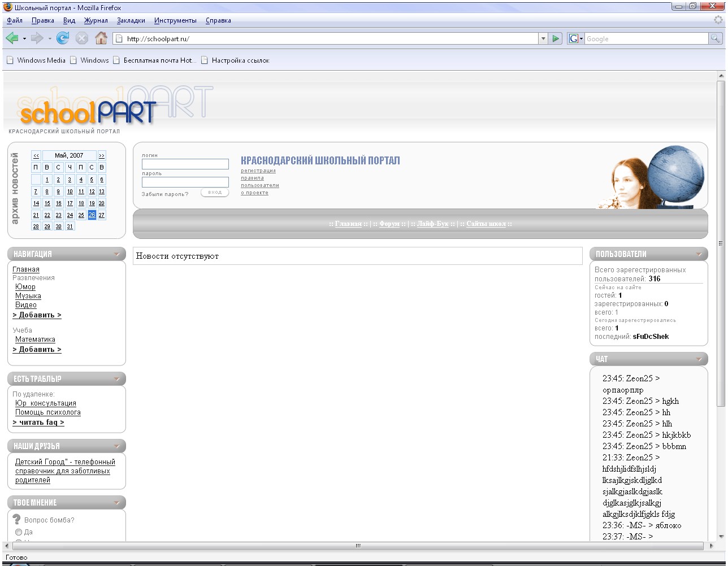Collapse the Пользователи panel arrow
728x566 pixels.
(699, 254)
